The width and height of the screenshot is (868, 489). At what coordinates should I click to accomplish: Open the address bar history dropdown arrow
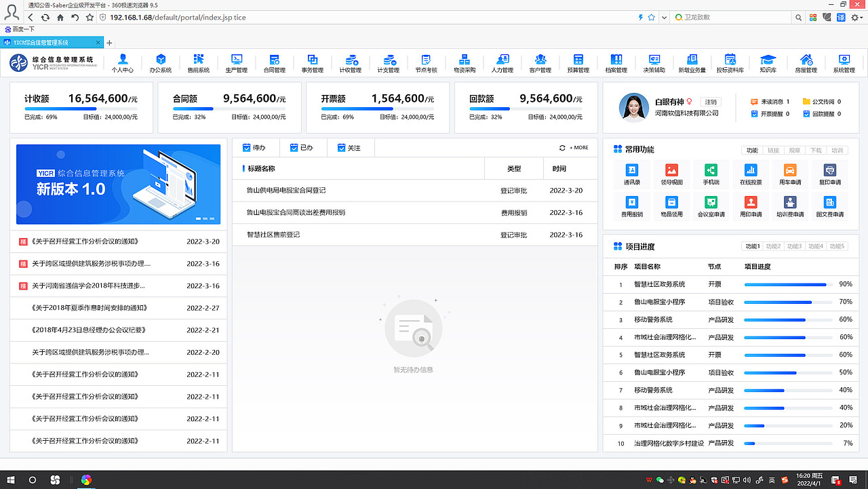tap(663, 18)
